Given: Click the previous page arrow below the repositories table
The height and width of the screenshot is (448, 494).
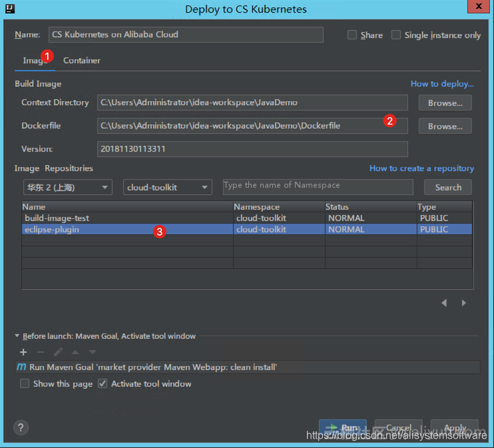Looking at the screenshot, I should point(444,303).
